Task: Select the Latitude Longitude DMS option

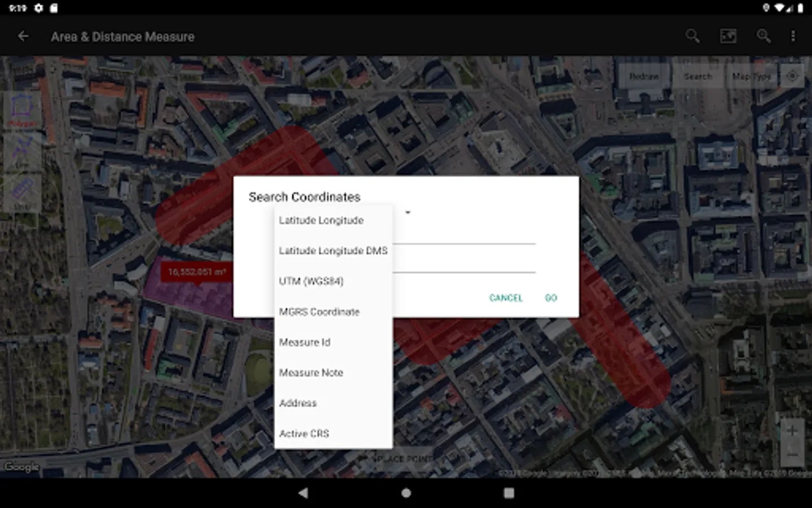Action: [333, 251]
